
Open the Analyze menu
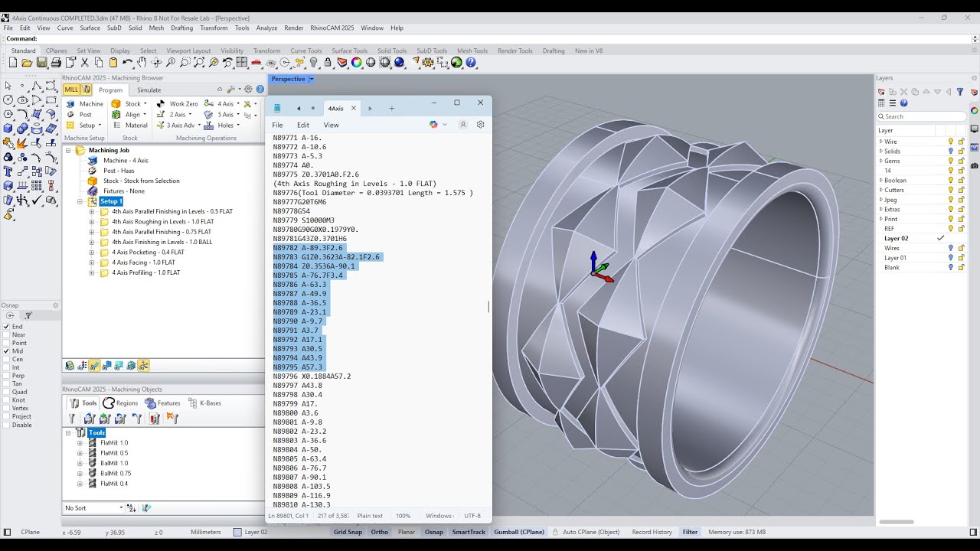tap(266, 28)
